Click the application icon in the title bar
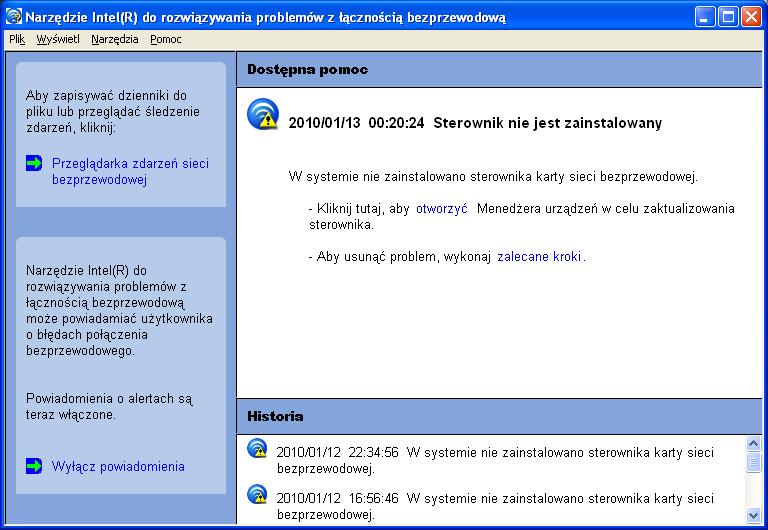 tap(13, 17)
